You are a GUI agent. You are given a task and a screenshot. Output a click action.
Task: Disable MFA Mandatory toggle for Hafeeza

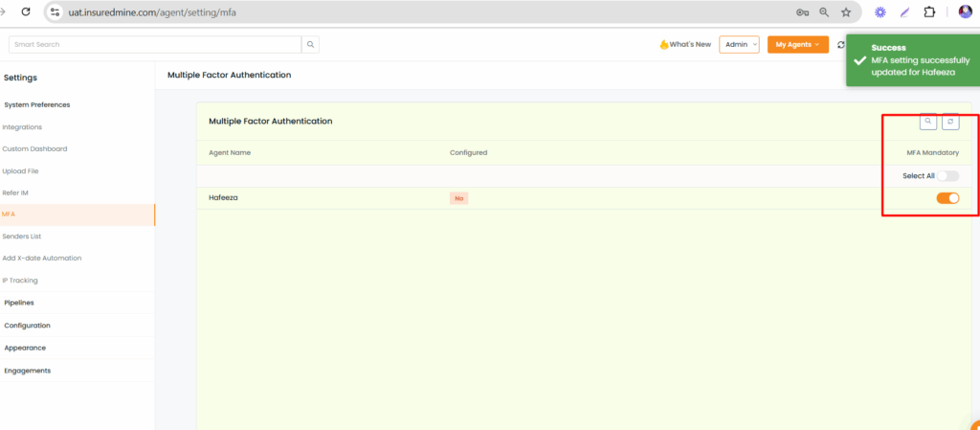click(x=947, y=198)
